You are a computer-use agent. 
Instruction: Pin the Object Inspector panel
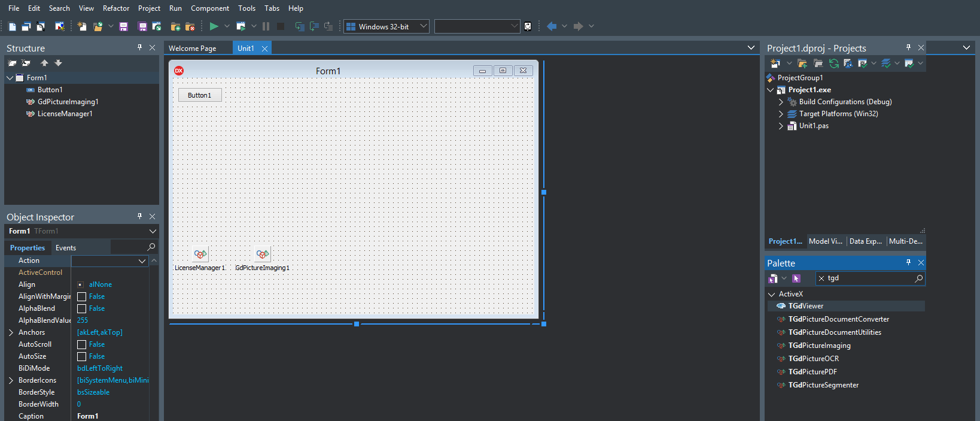[x=140, y=216]
